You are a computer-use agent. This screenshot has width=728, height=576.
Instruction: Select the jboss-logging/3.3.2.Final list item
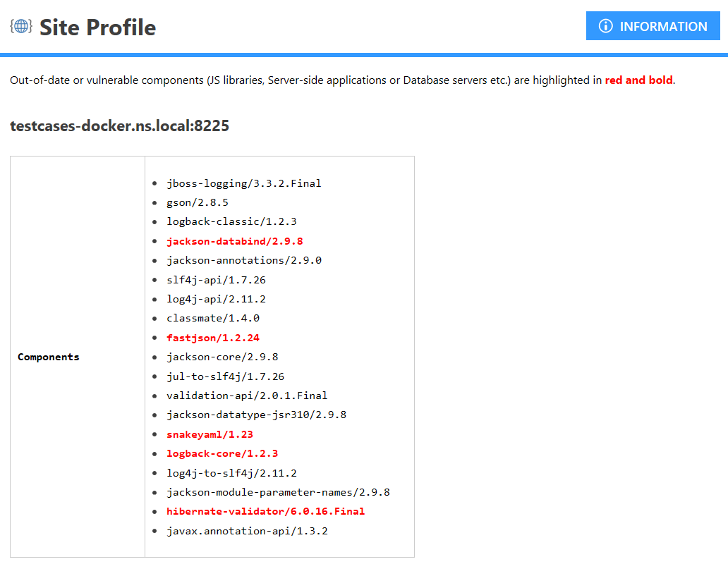point(243,183)
